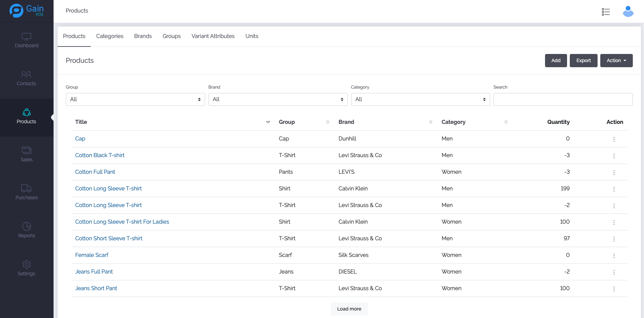
Task: Open three-dot menu for Female Scarf row
Action: 614,256
